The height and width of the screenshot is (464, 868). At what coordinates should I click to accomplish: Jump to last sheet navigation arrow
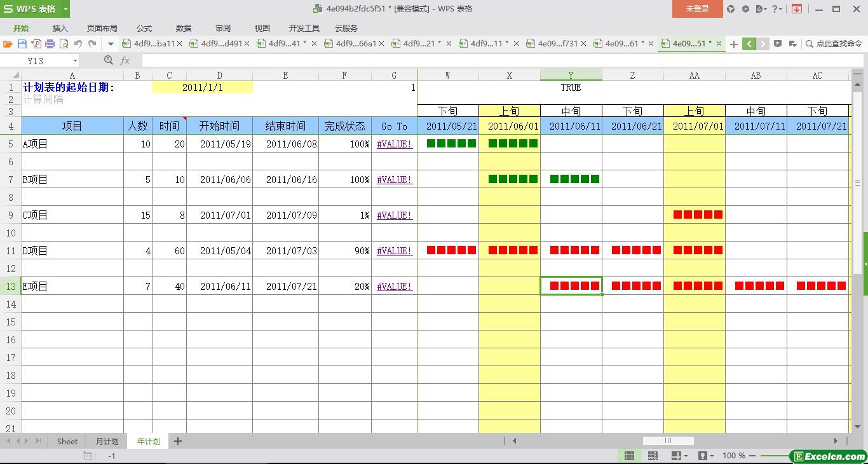[x=38, y=441]
